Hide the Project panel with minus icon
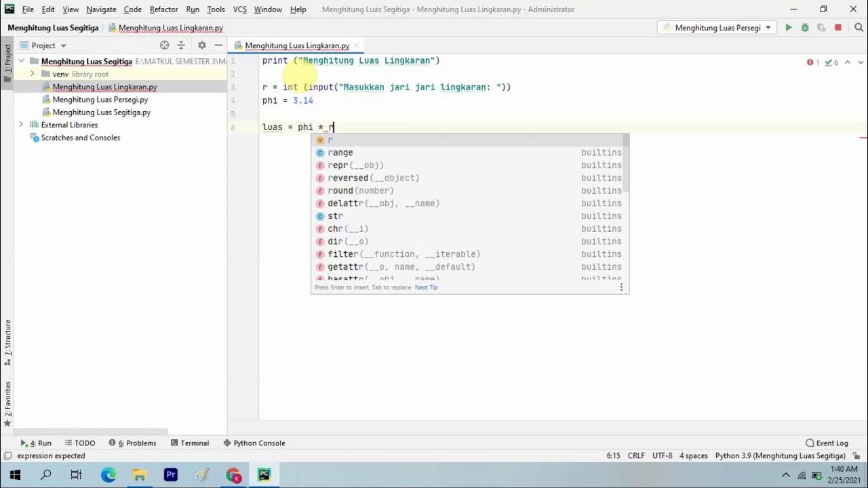 pos(218,45)
